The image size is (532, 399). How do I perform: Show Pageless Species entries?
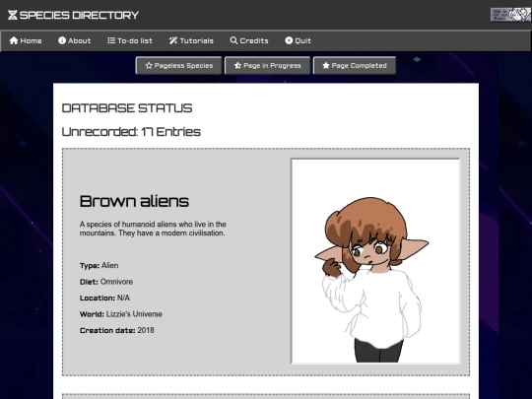pyautogui.click(x=178, y=65)
